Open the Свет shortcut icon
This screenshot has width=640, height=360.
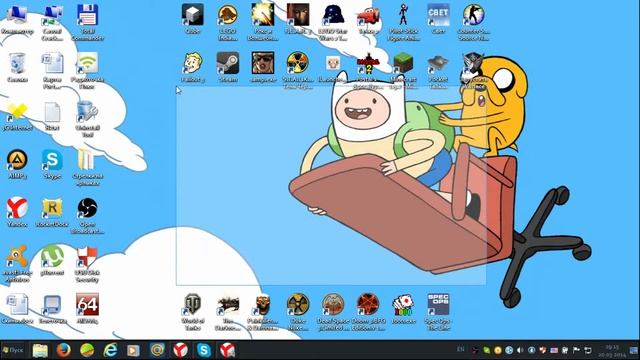438,19
